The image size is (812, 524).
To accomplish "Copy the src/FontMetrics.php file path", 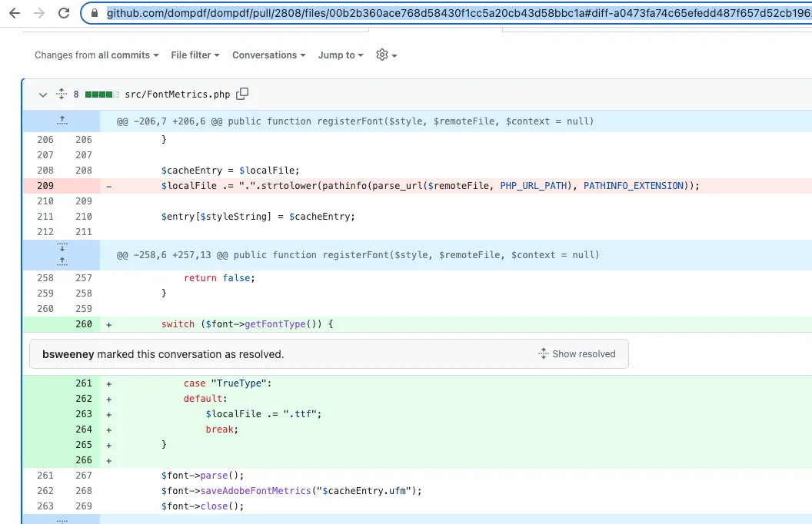I will click(x=242, y=95).
